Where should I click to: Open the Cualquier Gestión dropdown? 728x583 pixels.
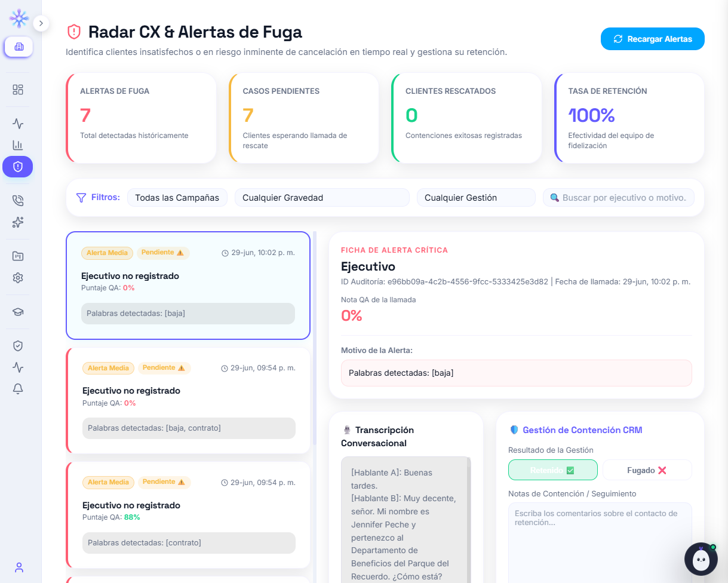[476, 198]
